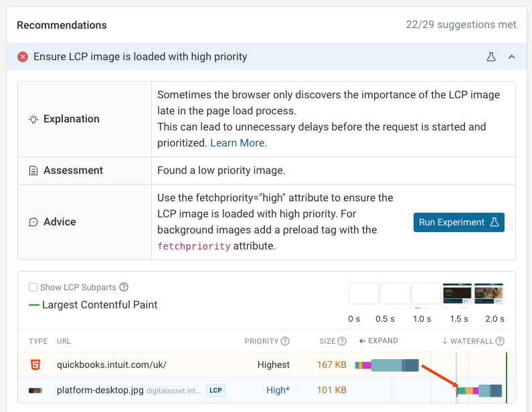The image size is (532, 412).
Task: Click the LCP badge on image request
Action: coord(215,390)
